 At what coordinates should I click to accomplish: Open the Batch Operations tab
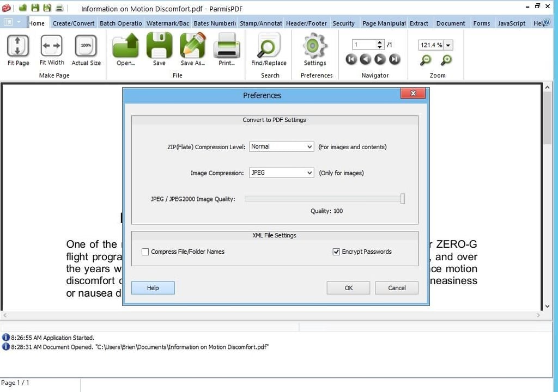click(x=120, y=23)
